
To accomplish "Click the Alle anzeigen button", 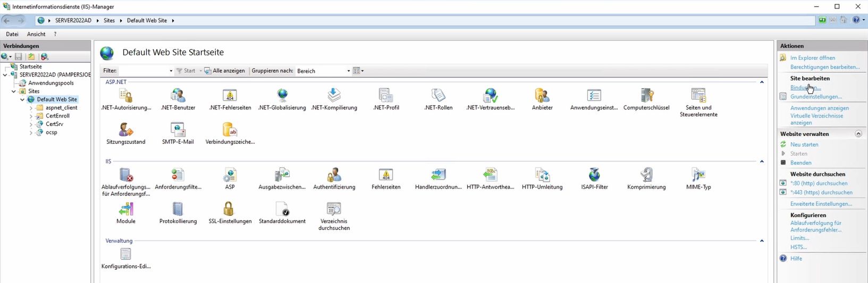I will coord(225,71).
